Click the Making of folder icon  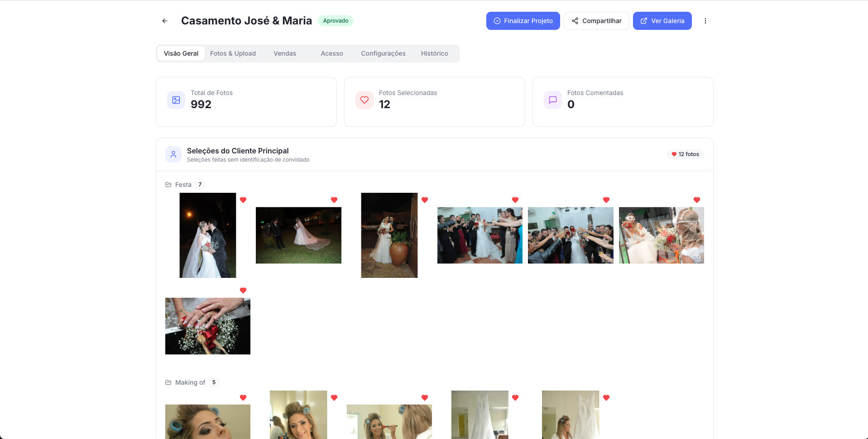click(168, 382)
